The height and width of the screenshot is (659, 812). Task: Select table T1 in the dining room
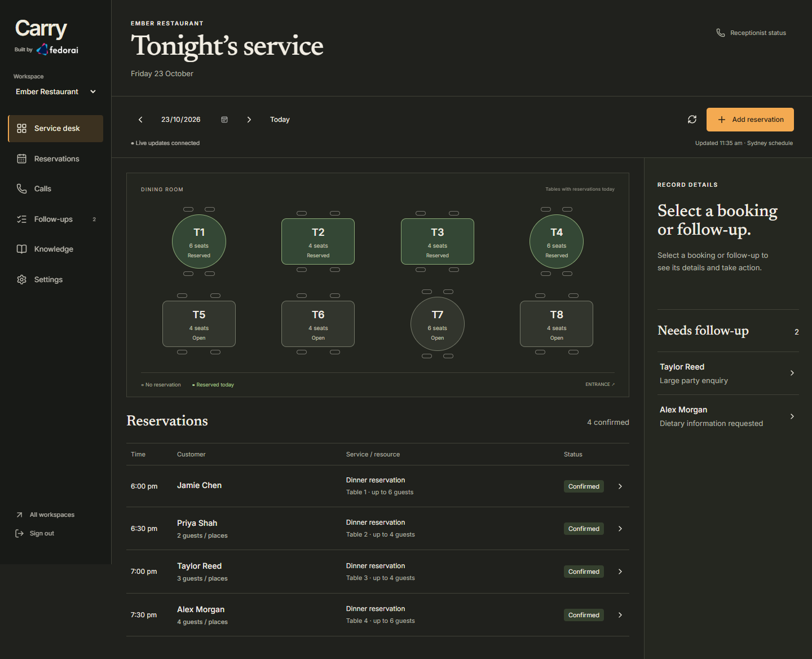pos(199,241)
